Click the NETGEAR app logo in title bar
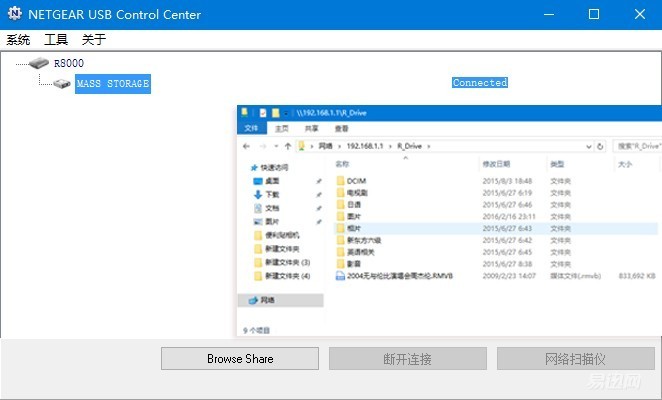The width and height of the screenshot is (662, 400). [15, 14]
